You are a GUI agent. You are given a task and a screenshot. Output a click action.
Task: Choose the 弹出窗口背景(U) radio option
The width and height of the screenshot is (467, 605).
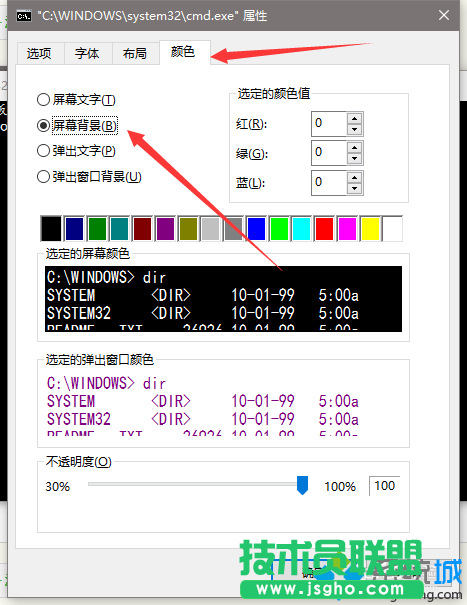(89, 177)
